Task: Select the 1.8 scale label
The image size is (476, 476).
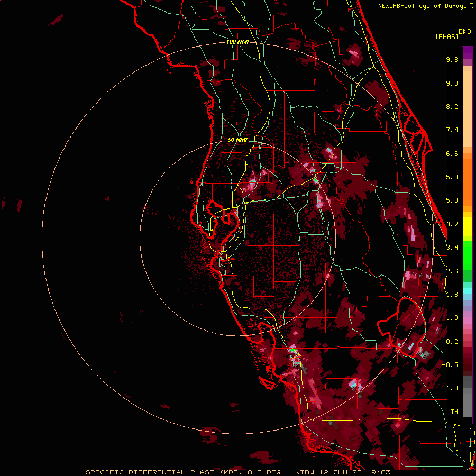Action: point(452,295)
